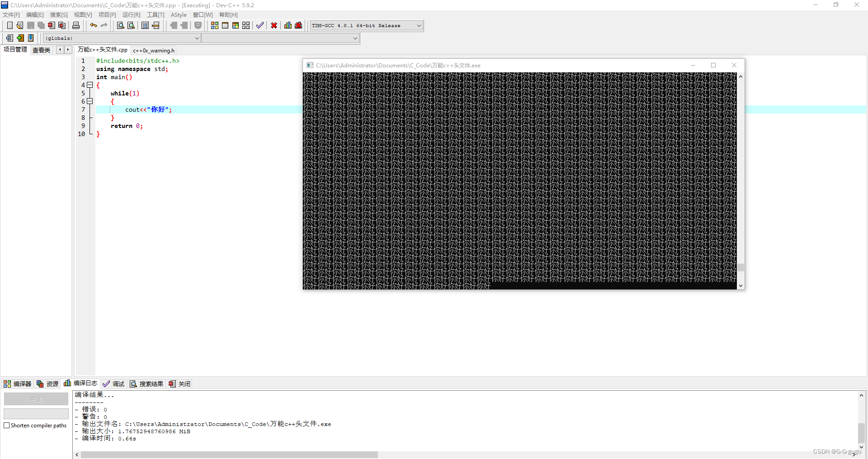Open the 项目[P] menu
Image resolution: width=868 pixels, height=459 pixels.
[x=107, y=15]
